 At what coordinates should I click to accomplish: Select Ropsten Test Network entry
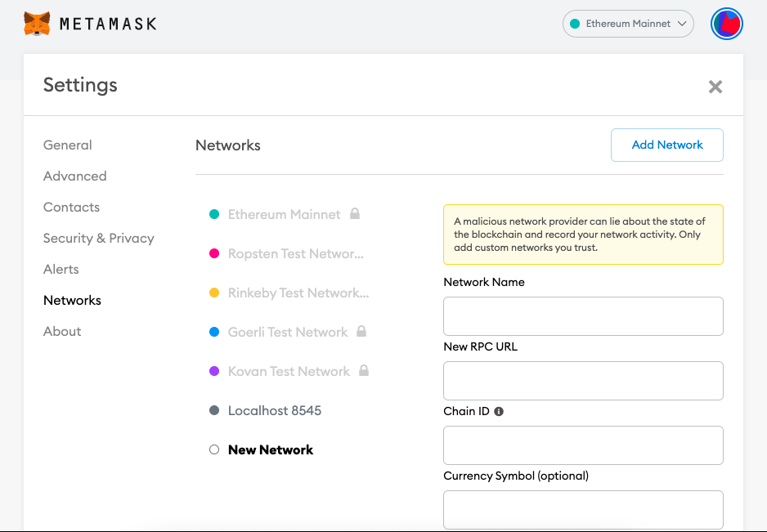click(x=295, y=254)
